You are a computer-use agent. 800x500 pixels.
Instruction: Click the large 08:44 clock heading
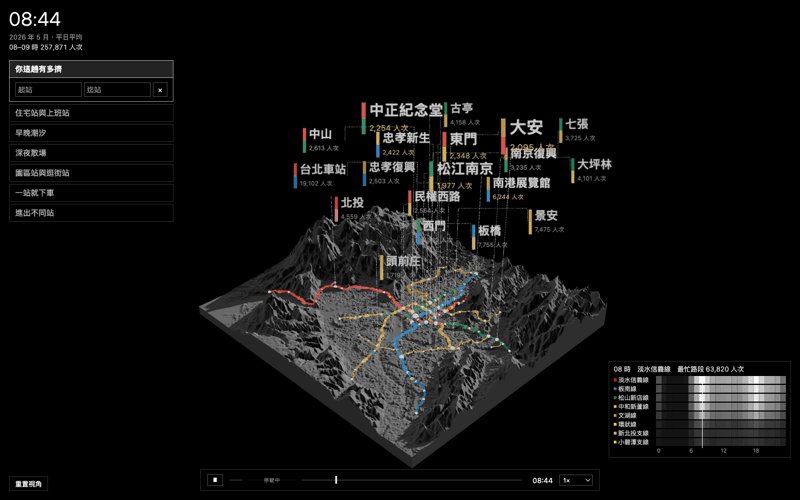[35, 19]
